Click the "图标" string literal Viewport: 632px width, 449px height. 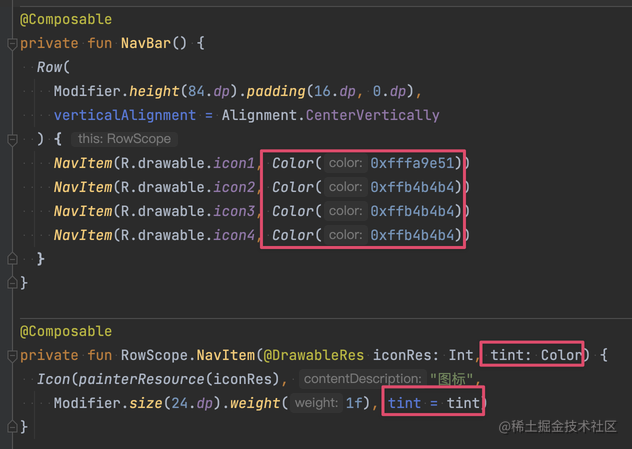point(451,379)
